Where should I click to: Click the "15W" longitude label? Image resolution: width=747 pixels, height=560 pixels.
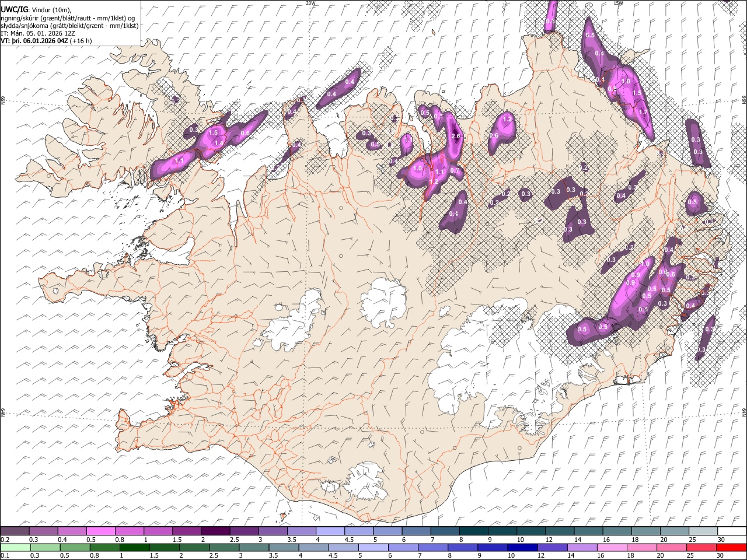[x=618, y=3]
